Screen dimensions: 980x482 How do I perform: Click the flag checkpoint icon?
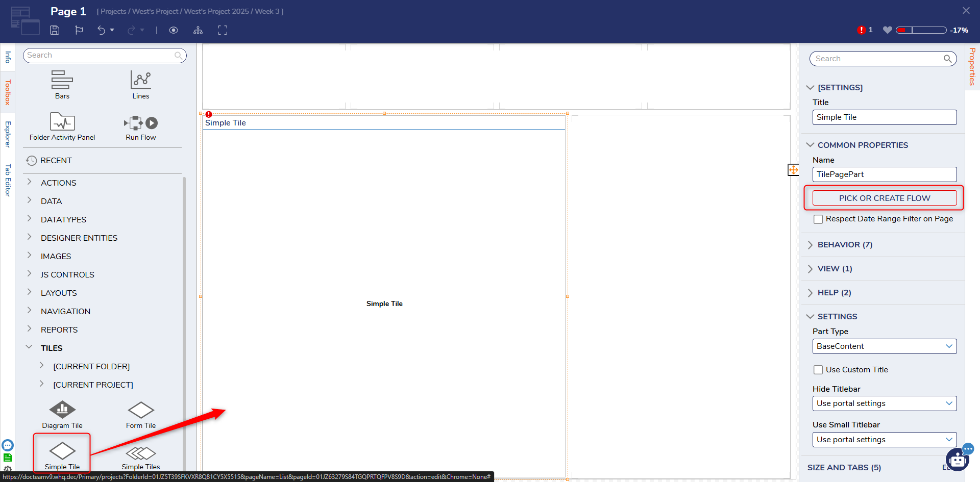click(79, 30)
